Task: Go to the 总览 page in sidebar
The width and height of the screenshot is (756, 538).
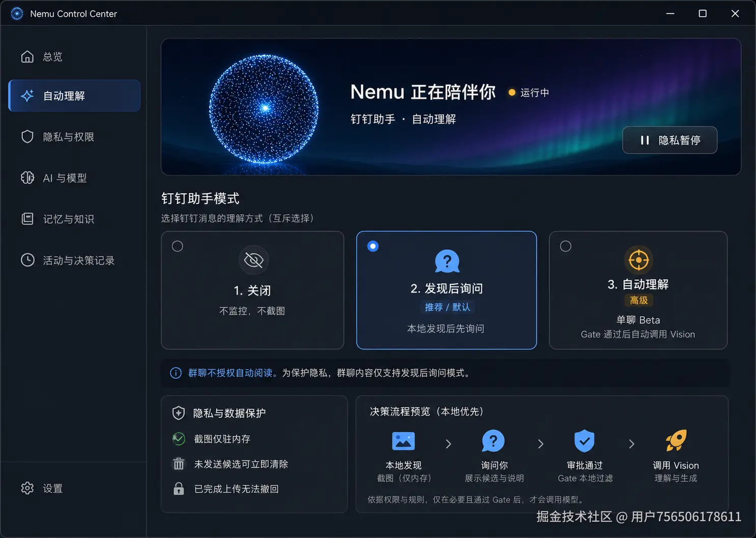Action: (74, 56)
